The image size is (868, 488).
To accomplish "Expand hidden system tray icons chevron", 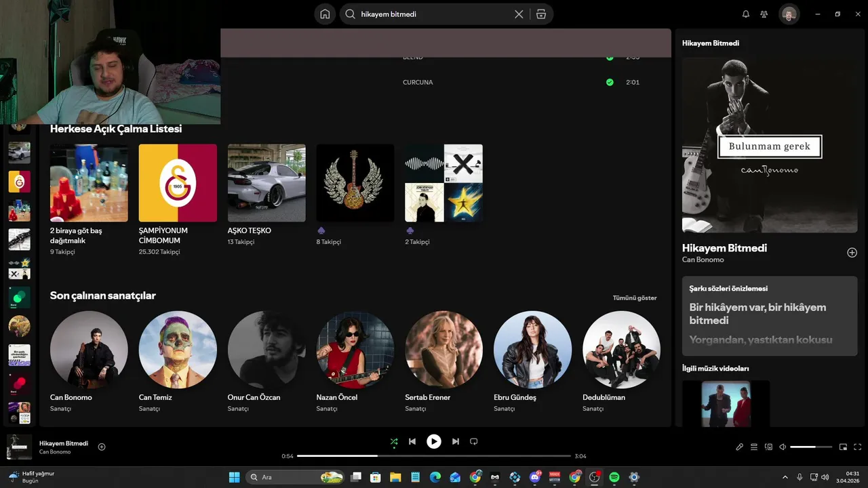I will 785,477.
